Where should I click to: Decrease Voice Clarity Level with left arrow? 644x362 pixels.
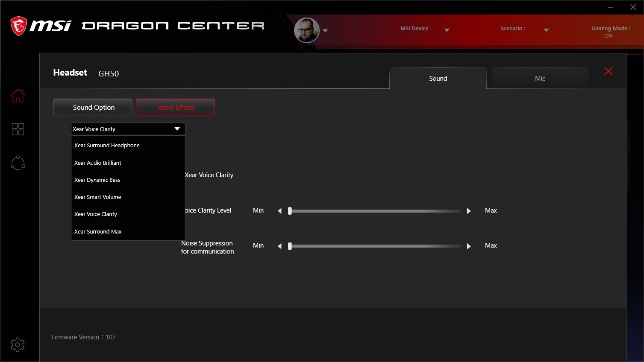click(x=280, y=211)
